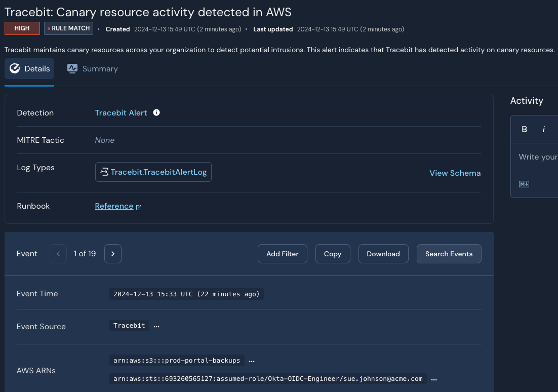Click the '1 of 19' event counter
Image resolution: width=558 pixels, height=392 pixels.
tap(85, 254)
